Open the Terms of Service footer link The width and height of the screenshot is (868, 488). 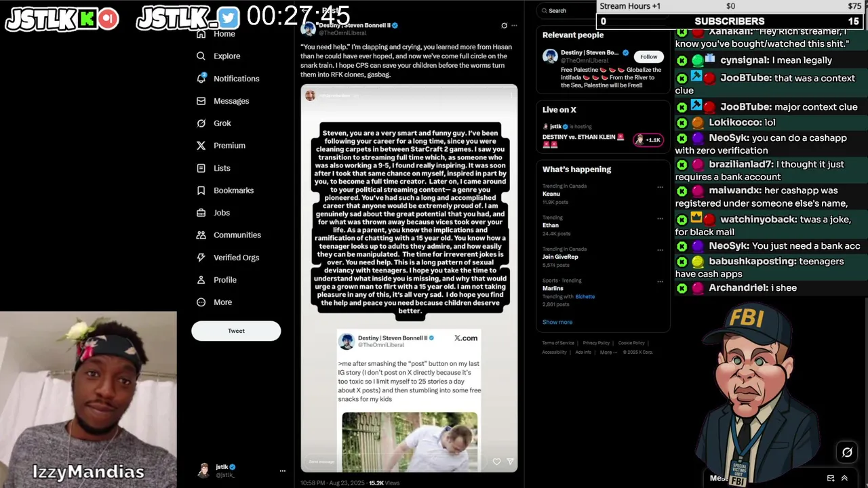558,343
